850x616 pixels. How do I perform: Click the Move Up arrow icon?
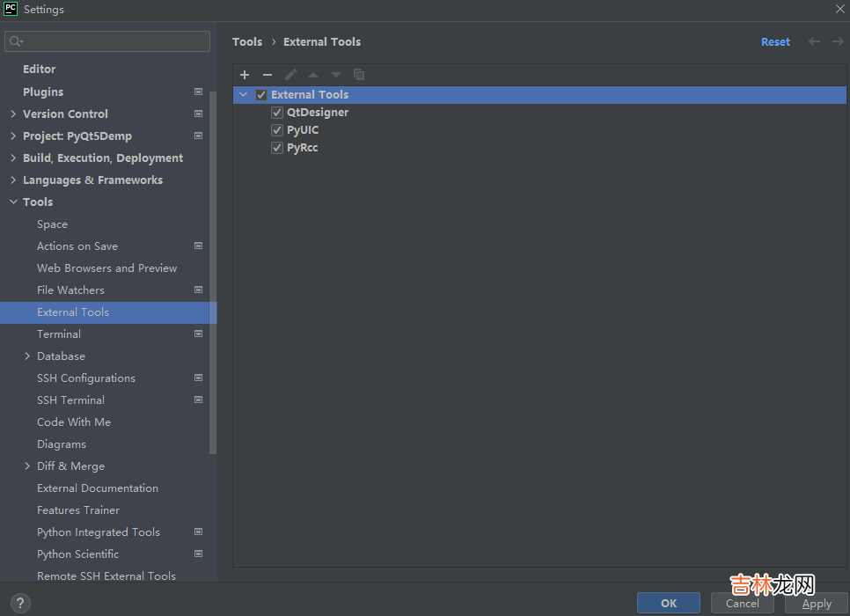[x=313, y=75]
